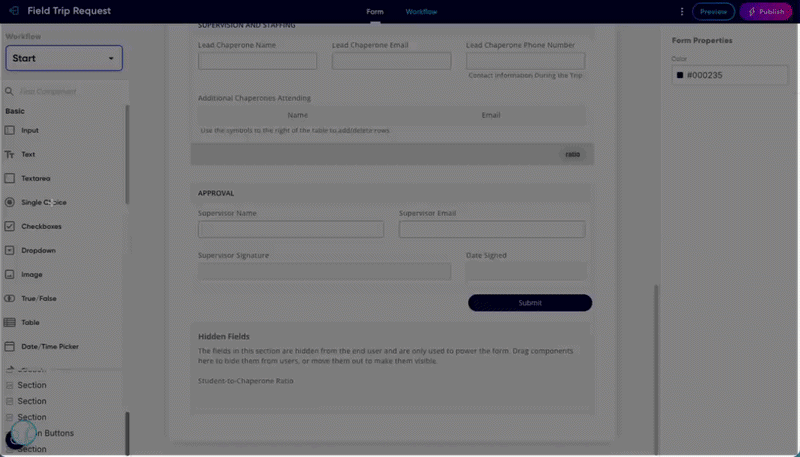Open the Start workflow step dropdown
This screenshot has width=800, height=457.
tap(64, 58)
